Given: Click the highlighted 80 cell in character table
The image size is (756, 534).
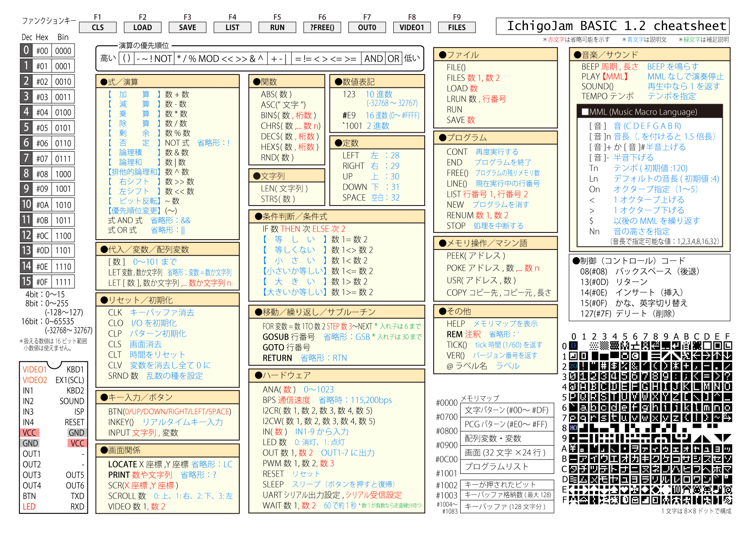Looking at the screenshot, I should pyautogui.click(x=573, y=428).
